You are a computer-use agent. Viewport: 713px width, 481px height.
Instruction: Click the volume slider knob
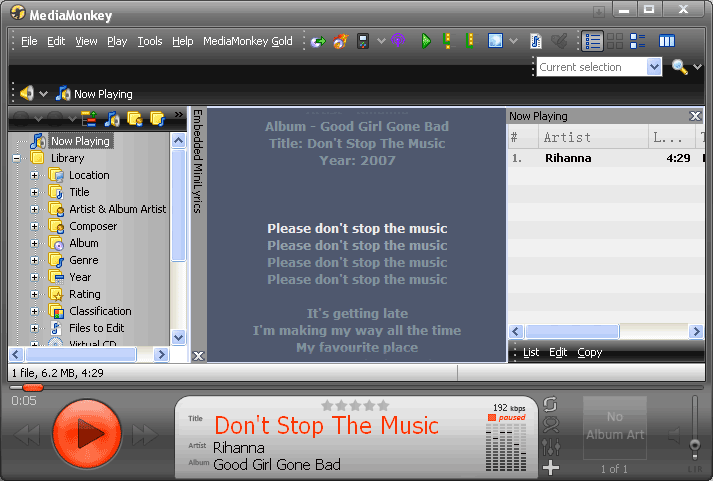[694, 444]
